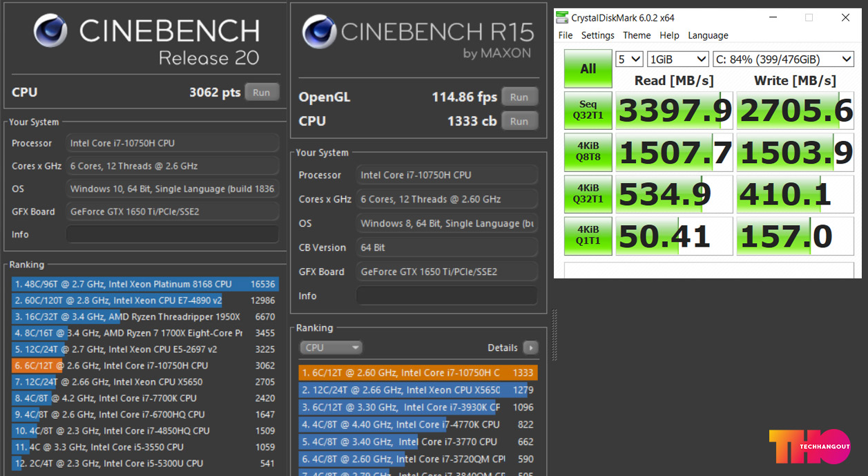Viewport: 868px width, 476px height.
Task: Click the 4KiB Q32T1 write result 410.1
Action: (x=795, y=194)
